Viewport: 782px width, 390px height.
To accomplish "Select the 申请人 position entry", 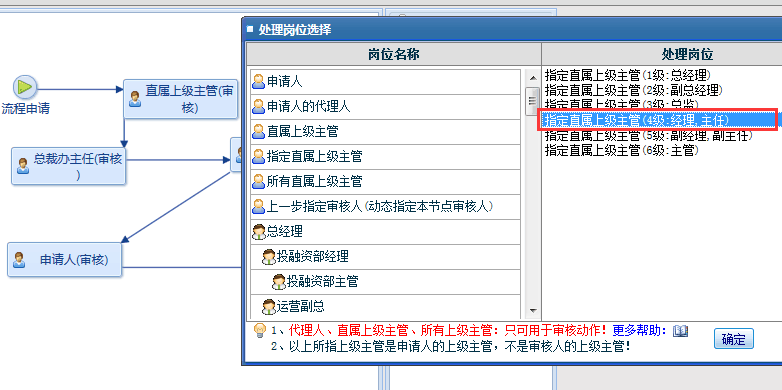I will [385, 82].
